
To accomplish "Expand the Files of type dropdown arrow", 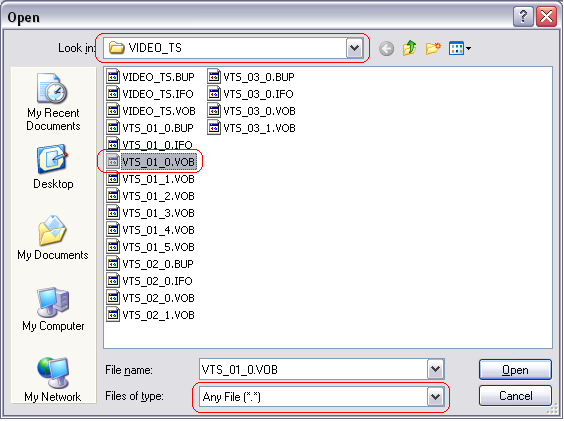I will pyautogui.click(x=435, y=397).
